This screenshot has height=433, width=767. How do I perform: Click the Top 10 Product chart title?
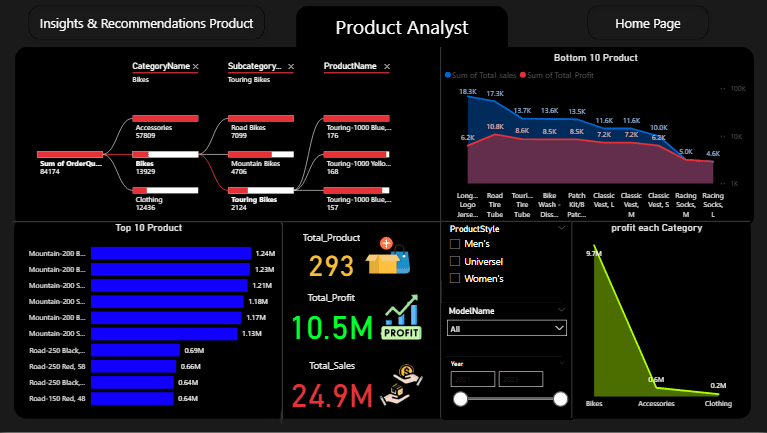(149, 228)
